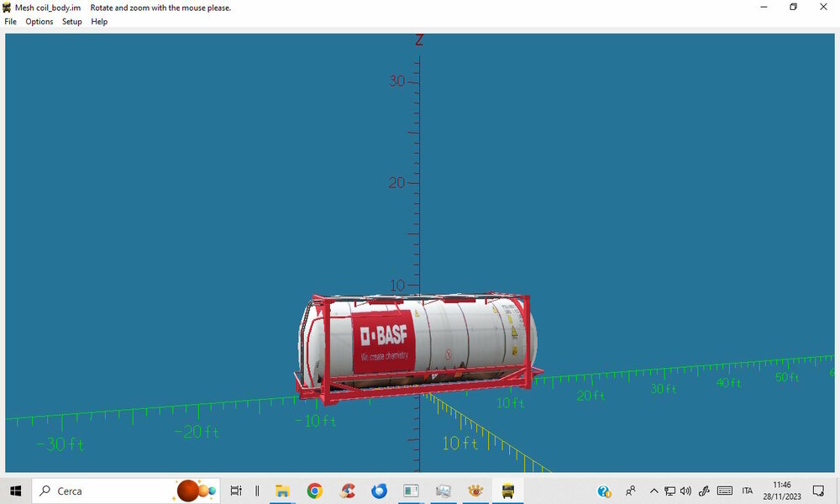Restore down the mesh viewer window

(794, 7)
